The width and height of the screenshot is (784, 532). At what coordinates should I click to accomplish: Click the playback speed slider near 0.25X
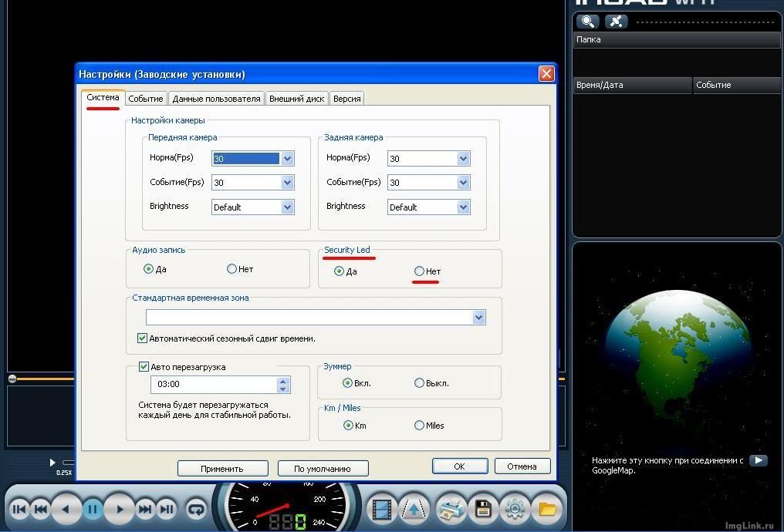67,462
